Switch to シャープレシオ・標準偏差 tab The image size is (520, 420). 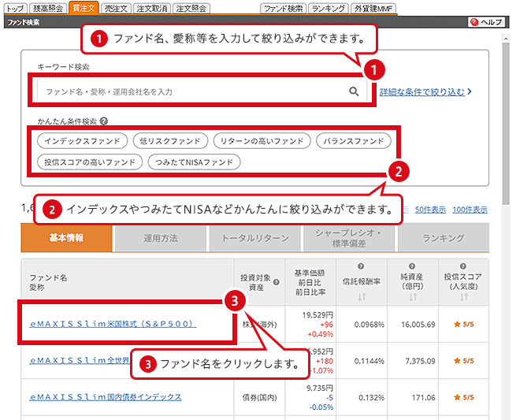(x=349, y=238)
